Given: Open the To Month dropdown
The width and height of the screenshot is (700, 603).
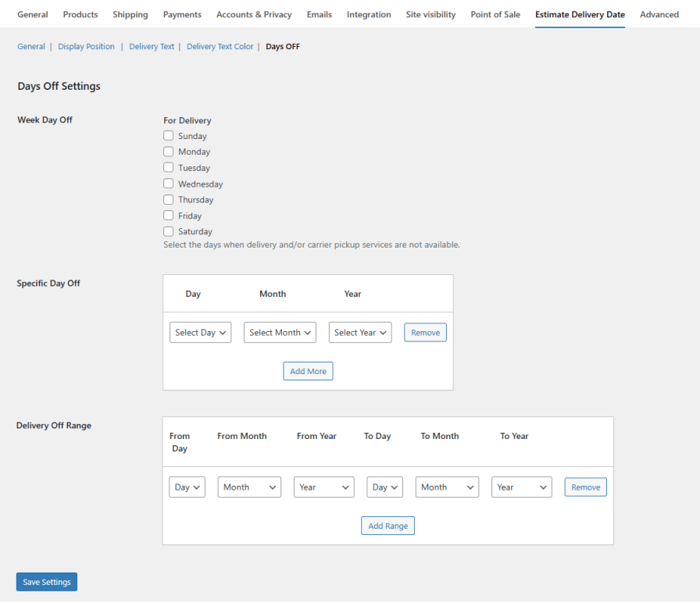Looking at the screenshot, I should 446,487.
